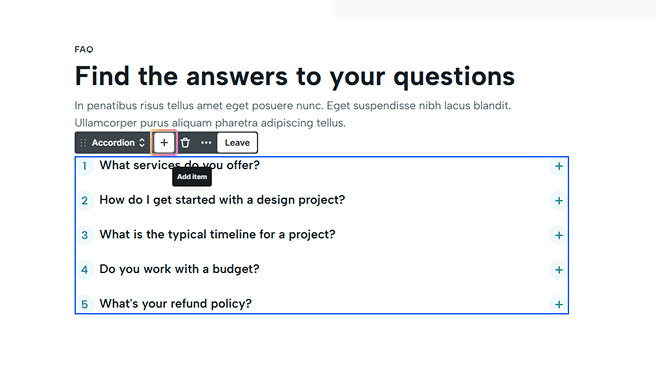Viewport: 656px width, 384px height.
Task: Open the Accordion element selector dropdown
Action: tap(118, 143)
